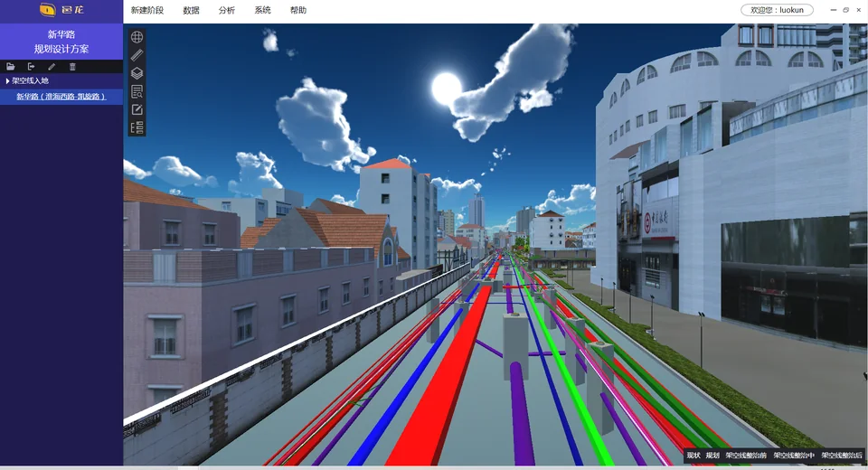868x470 pixels.
Task: Select the 架空线整治前 stage
Action: tap(746, 456)
